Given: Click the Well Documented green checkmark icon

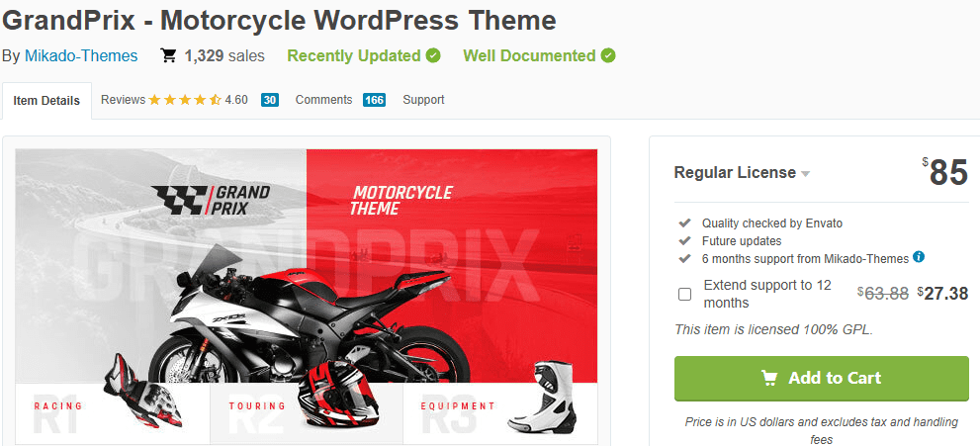Looking at the screenshot, I should pos(608,55).
